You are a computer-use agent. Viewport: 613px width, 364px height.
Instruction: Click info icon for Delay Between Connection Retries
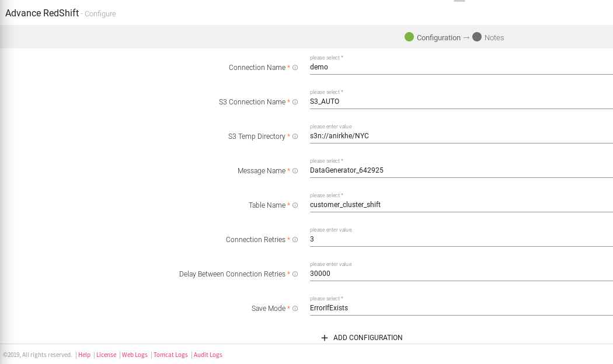coord(295,274)
